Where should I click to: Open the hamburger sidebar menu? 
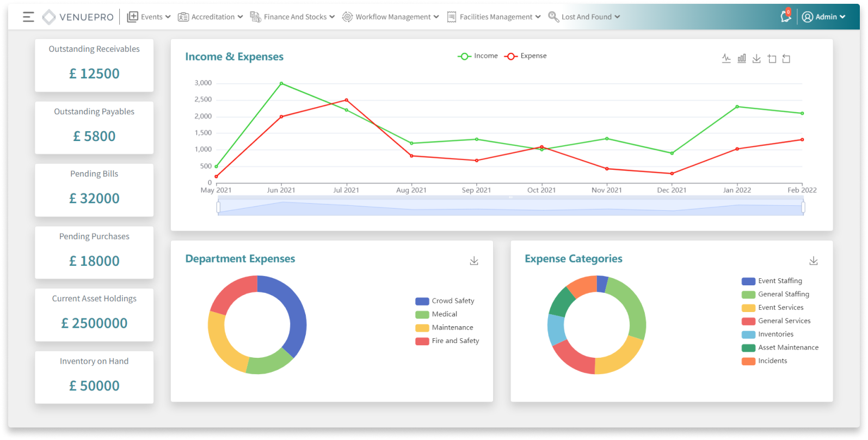pyautogui.click(x=28, y=17)
